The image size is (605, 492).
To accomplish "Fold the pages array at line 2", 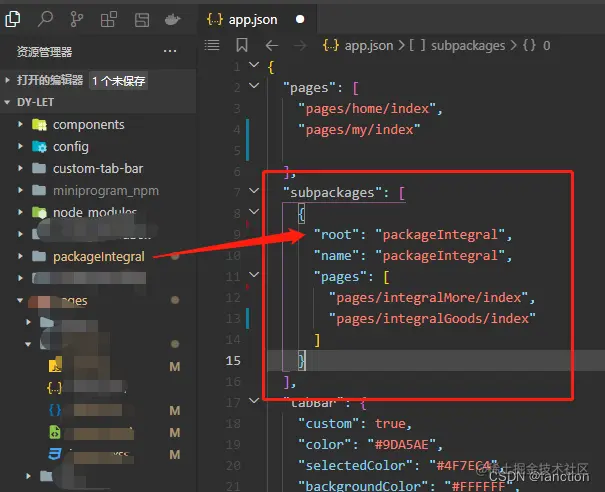I will tap(254, 86).
